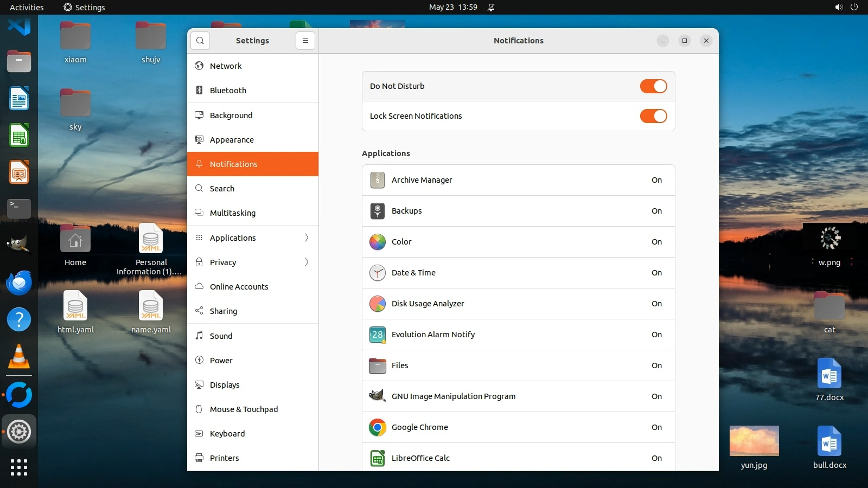Click the search icon in Settings header
The height and width of the screenshot is (488, 868).
point(200,41)
